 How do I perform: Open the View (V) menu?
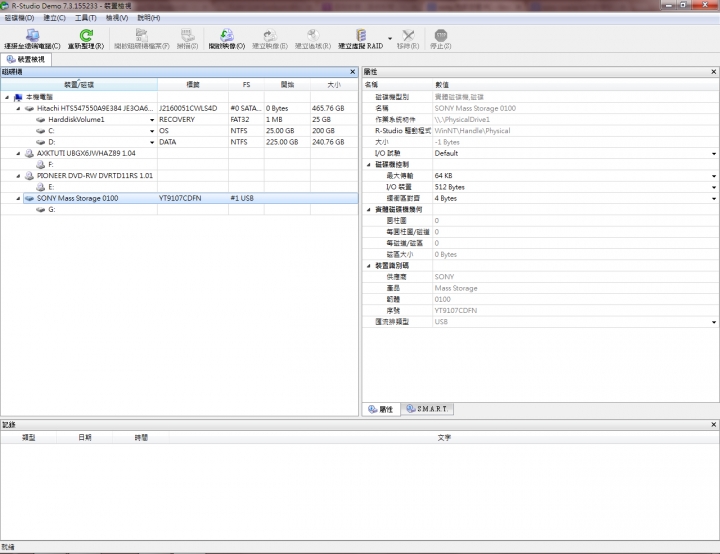pos(117,18)
